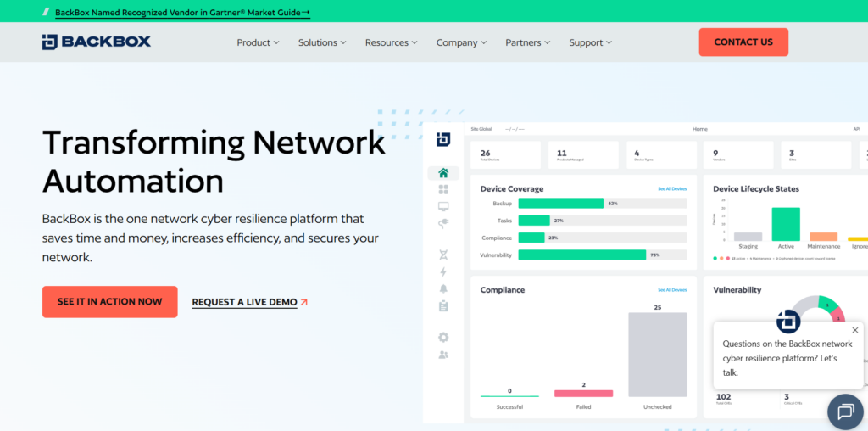Click the Vulnerability coverage progress bar
Screen dimensions: 868x431
tap(603, 255)
